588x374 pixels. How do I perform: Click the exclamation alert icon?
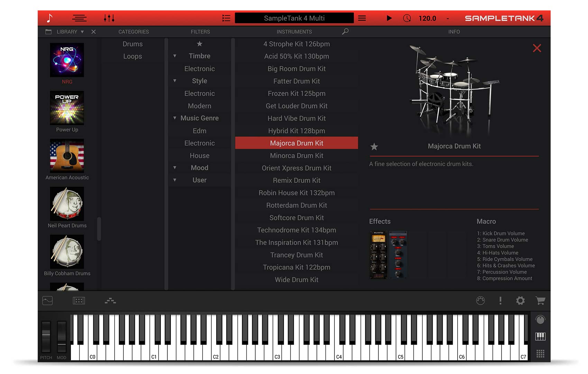[x=500, y=301]
